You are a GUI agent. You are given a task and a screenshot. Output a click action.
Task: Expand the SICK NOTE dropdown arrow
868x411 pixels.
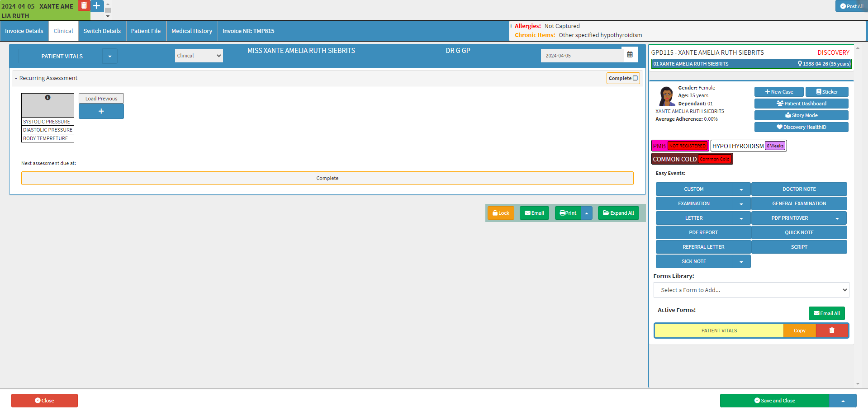pos(741,261)
